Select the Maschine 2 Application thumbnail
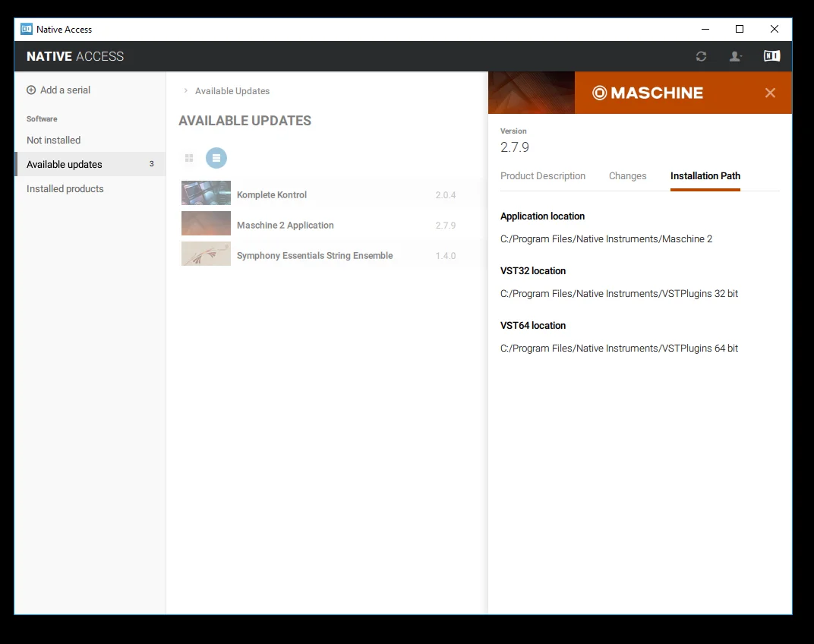 coord(206,223)
